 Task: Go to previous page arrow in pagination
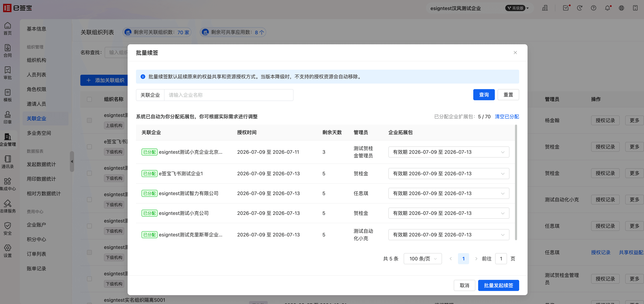point(450,258)
